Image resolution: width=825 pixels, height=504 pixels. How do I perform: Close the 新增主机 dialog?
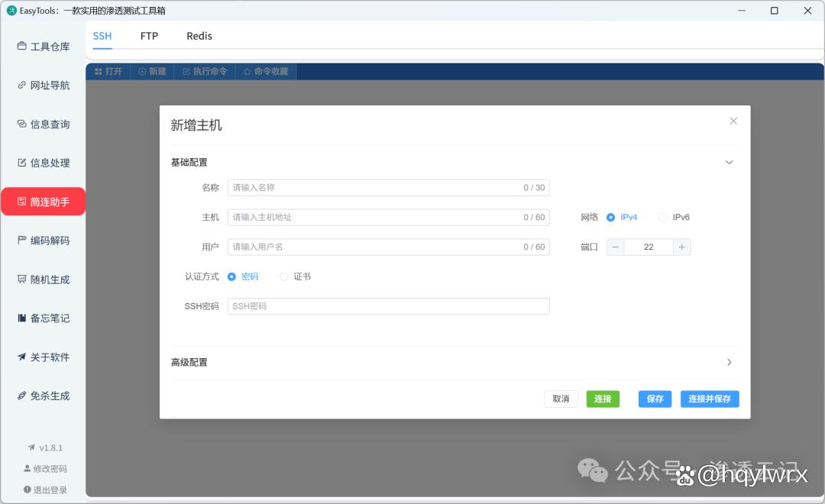[x=733, y=121]
